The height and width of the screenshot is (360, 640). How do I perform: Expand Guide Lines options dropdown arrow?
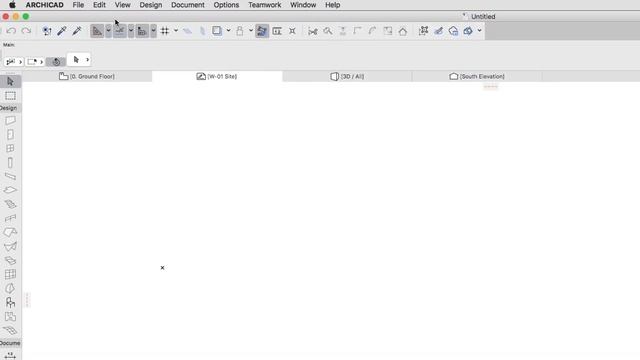pyautogui.click(x=108, y=31)
